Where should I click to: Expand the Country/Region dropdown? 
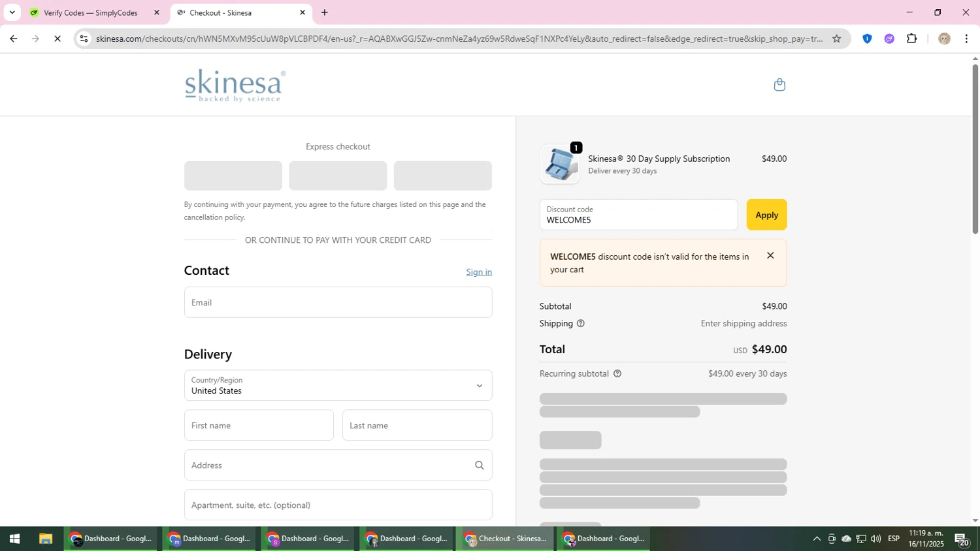coord(338,386)
